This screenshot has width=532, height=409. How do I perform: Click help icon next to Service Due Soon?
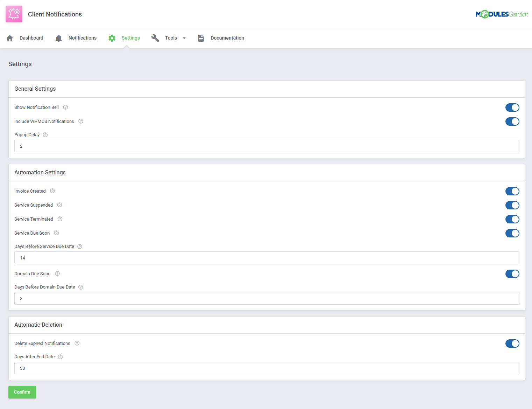[x=56, y=233]
